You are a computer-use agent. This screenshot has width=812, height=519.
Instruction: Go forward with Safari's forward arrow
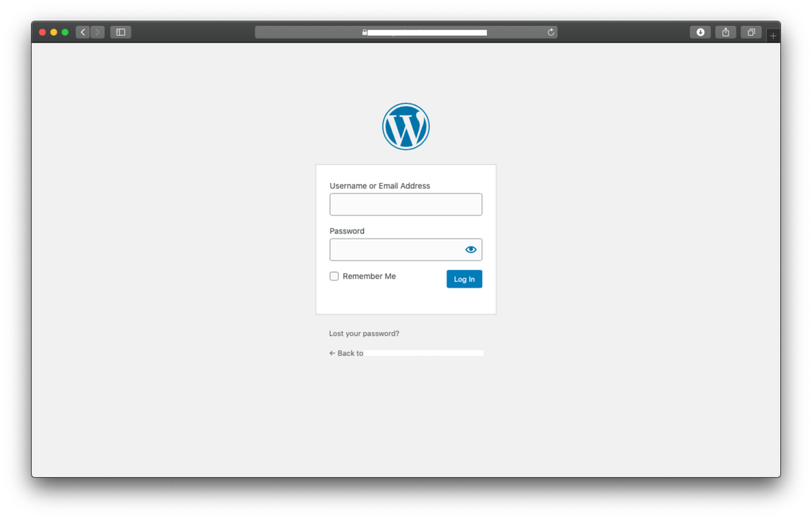[x=98, y=32]
